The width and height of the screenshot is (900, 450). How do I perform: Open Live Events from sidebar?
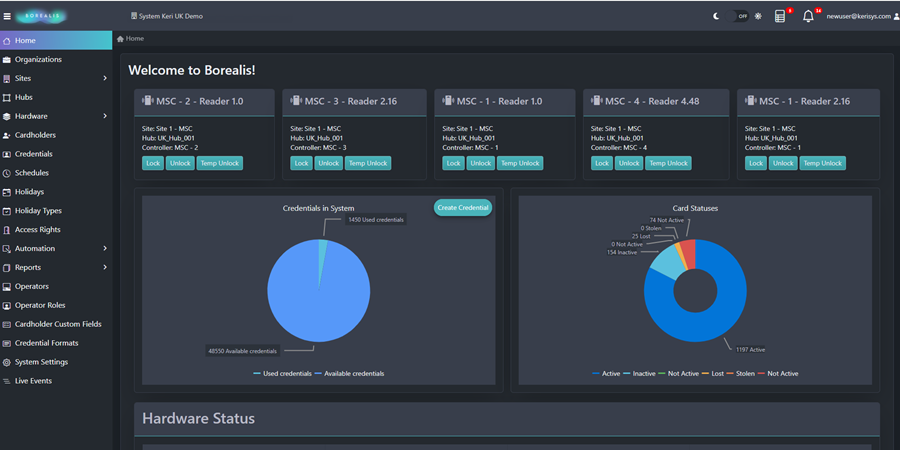(33, 381)
